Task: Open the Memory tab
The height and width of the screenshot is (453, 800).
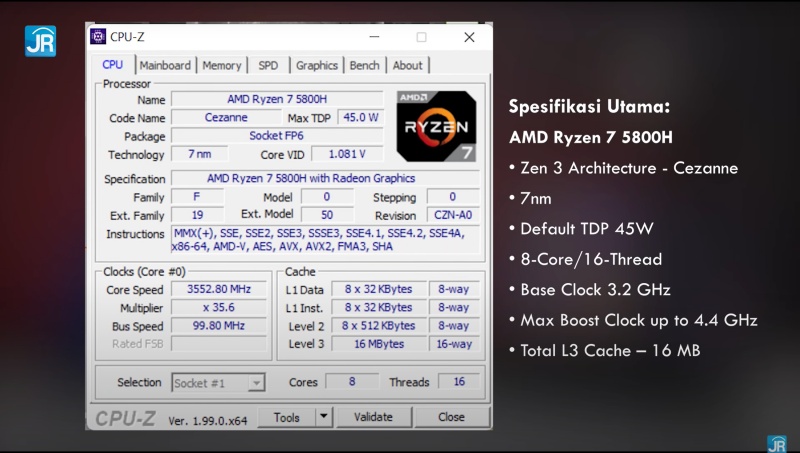Action: coord(221,65)
